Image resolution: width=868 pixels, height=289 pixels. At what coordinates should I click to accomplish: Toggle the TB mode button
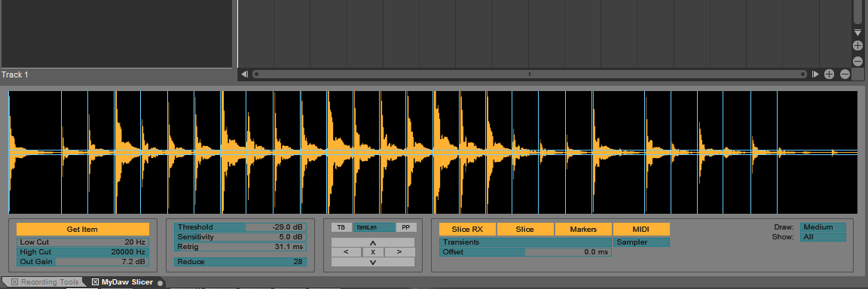pos(341,228)
